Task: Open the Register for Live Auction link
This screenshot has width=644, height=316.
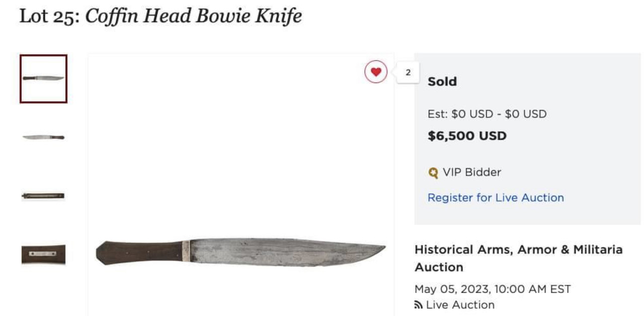Action: click(x=496, y=197)
